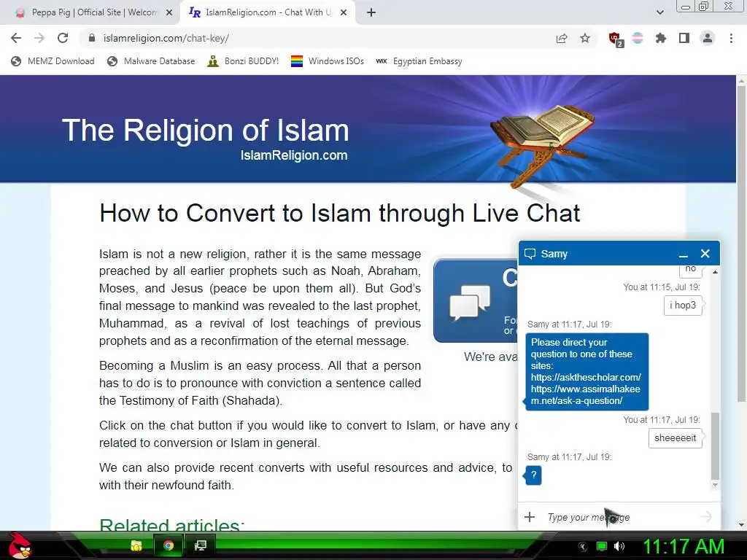Open the Extensions puzzle piece menu
Image resolution: width=747 pixels, height=560 pixels.
pyautogui.click(x=661, y=38)
